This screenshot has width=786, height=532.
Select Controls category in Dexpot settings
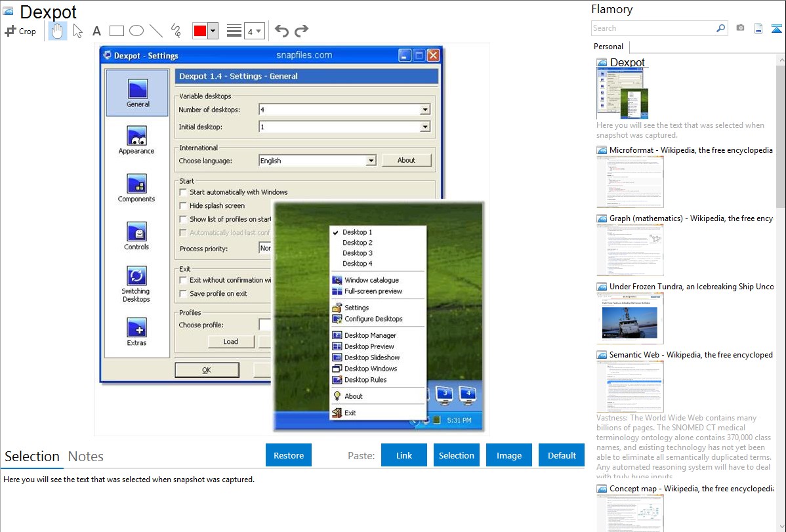(136, 236)
